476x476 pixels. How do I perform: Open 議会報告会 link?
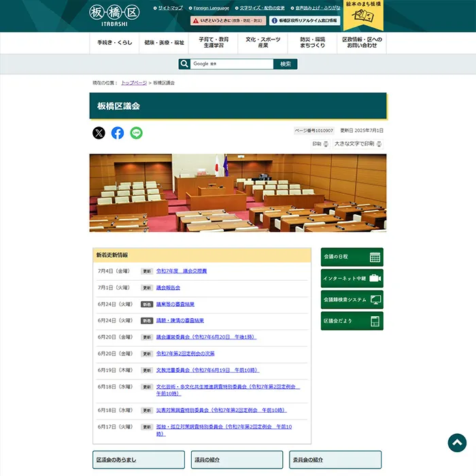click(x=168, y=288)
